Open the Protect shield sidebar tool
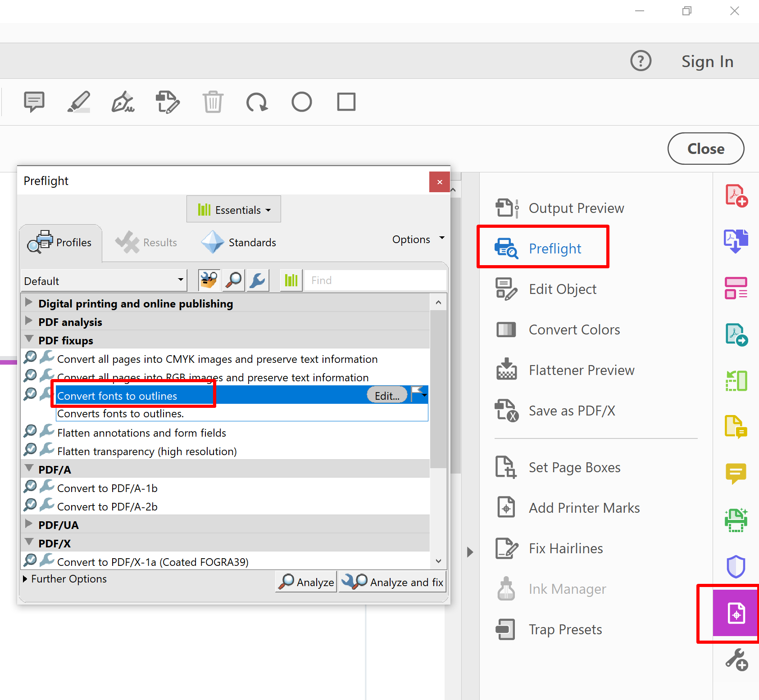The image size is (759, 700). point(736,566)
